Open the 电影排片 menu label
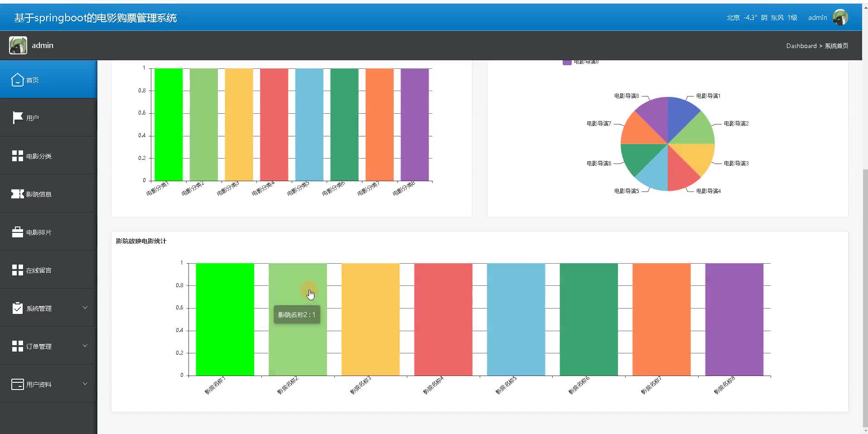Screen dimensions: 868x434 pyautogui.click(x=39, y=232)
